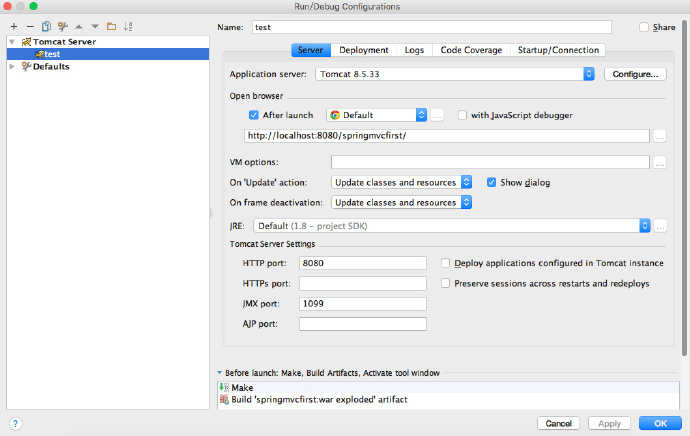Click the Make task icon in Before launch

coord(224,388)
